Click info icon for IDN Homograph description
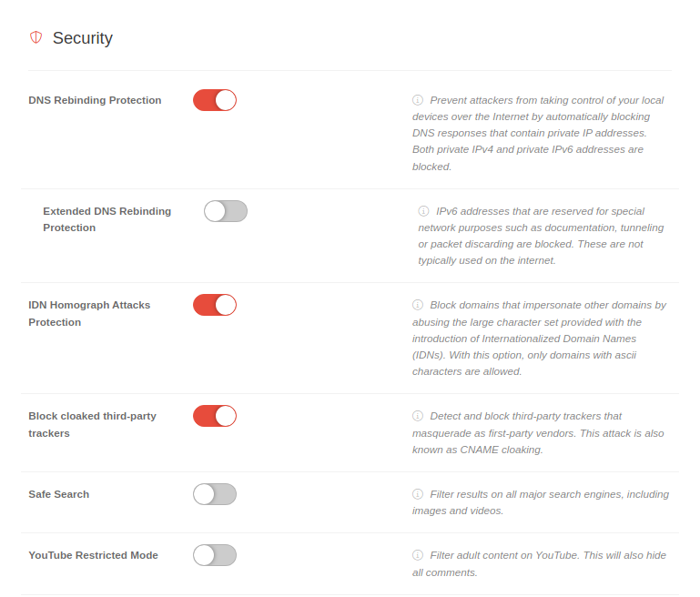 418,305
